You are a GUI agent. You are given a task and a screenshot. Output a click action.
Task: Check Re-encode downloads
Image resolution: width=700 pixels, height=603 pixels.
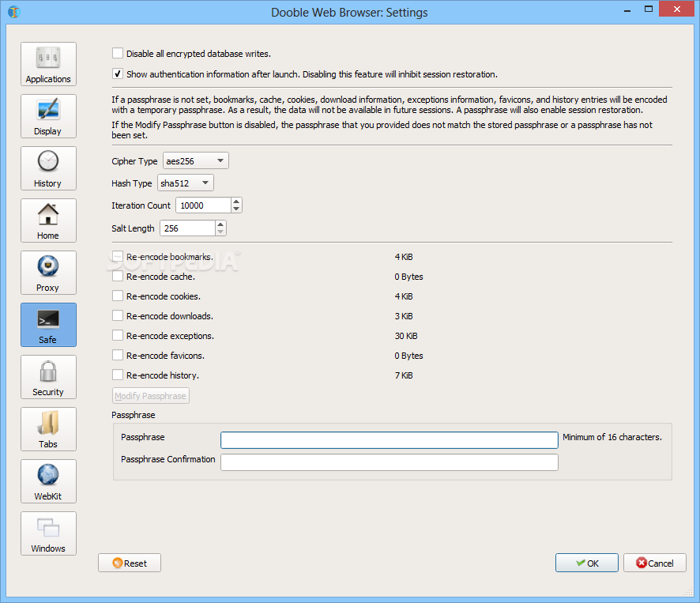(118, 316)
